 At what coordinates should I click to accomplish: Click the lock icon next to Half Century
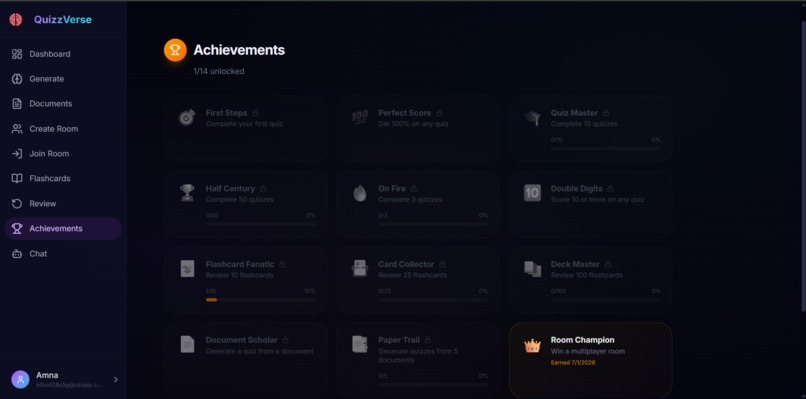click(x=263, y=189)
